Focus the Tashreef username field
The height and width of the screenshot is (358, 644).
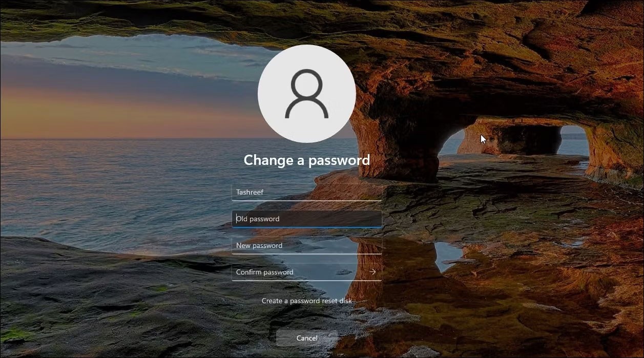click(x=306, y=192)
